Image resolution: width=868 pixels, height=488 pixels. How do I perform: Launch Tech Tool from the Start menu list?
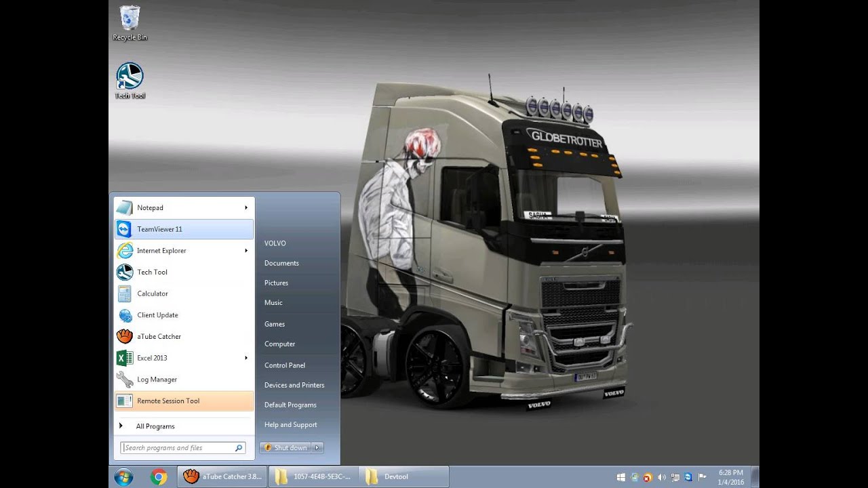point(184,272)
